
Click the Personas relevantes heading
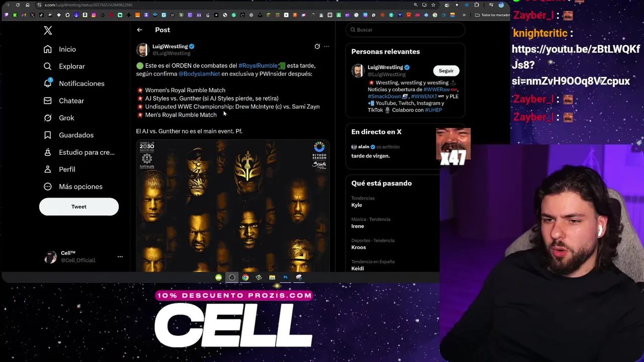tap(385, 52)
